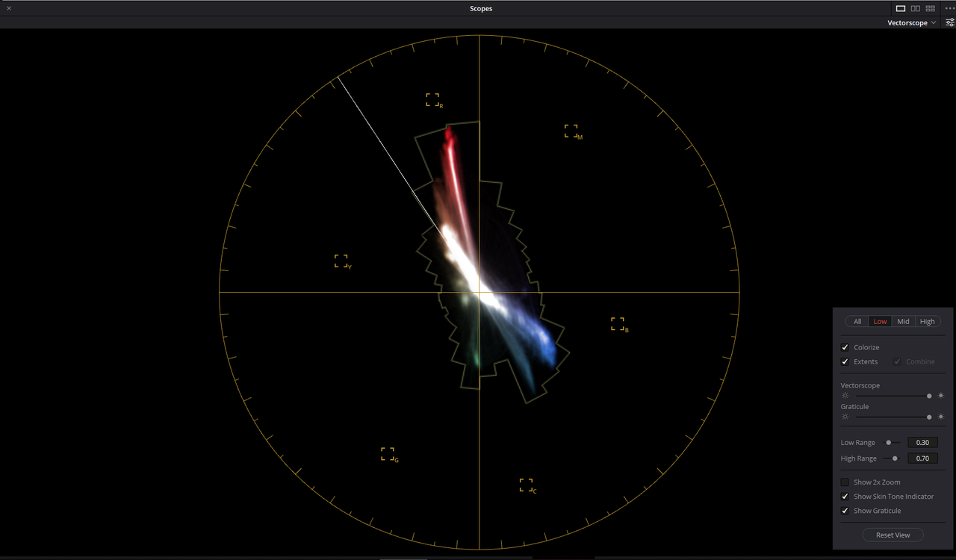The image size is (956, 560).
Task: Switch to two-up scope layout
Action: [x=915, y=8]
